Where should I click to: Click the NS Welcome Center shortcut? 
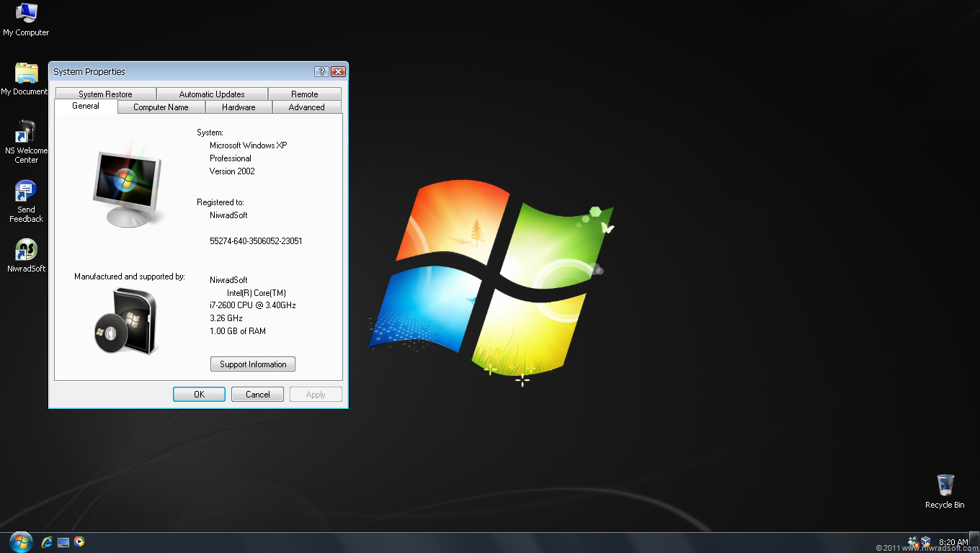tap(26, 141)
